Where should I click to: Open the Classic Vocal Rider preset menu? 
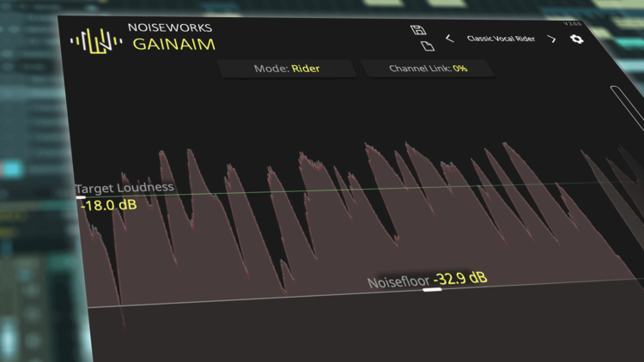pos(501,39)
